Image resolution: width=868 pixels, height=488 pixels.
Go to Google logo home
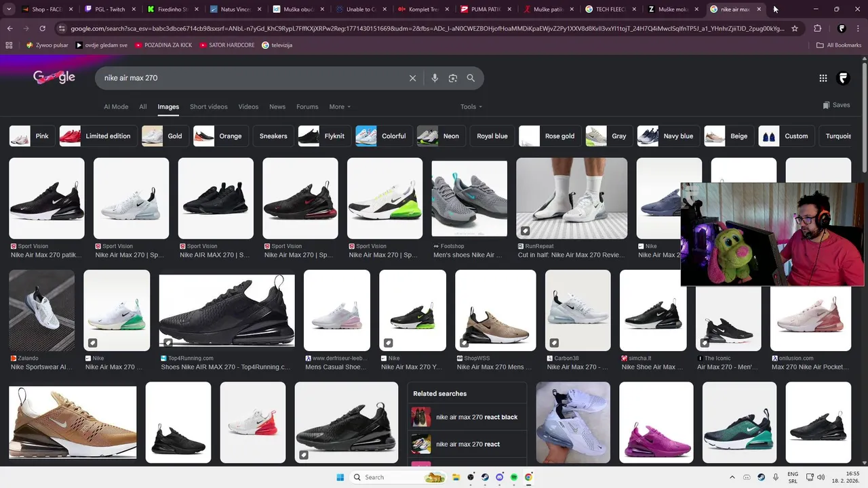tap(54, 77)
